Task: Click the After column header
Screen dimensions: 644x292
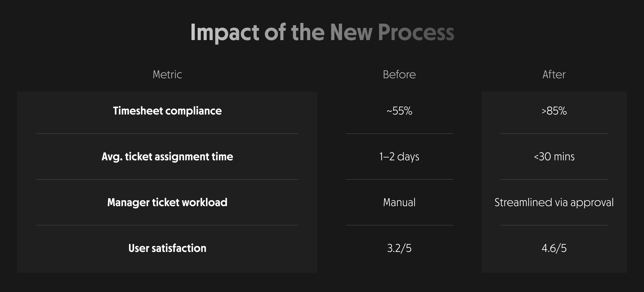Action: 554,74
